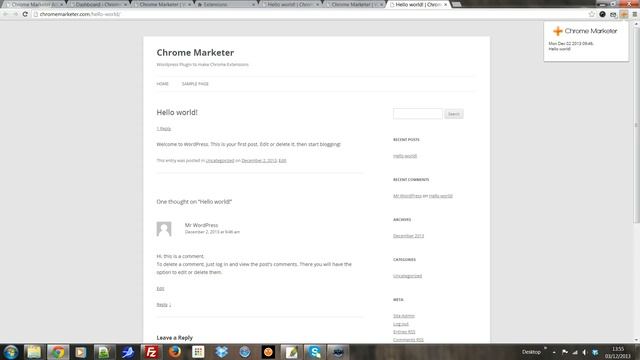The width and height of the screenshot is (640, 360).
Task: Go forward with the browser forward arrow
Action: (15, 14)
